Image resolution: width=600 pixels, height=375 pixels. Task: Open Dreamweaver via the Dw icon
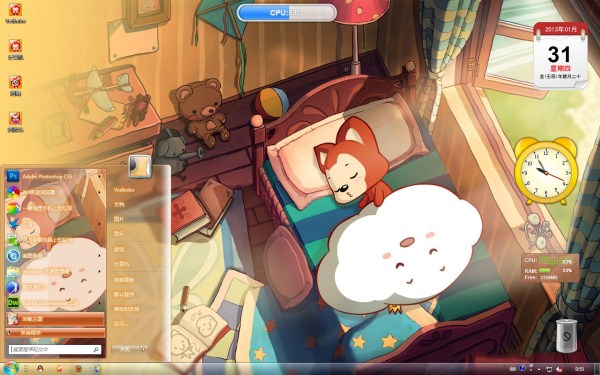pos(13,303)
